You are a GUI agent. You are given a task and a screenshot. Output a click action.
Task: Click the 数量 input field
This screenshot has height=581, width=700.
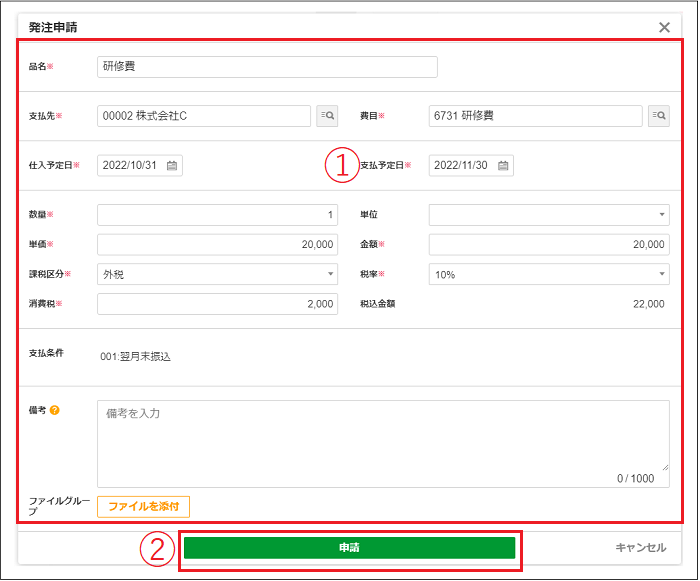(217, 215)
